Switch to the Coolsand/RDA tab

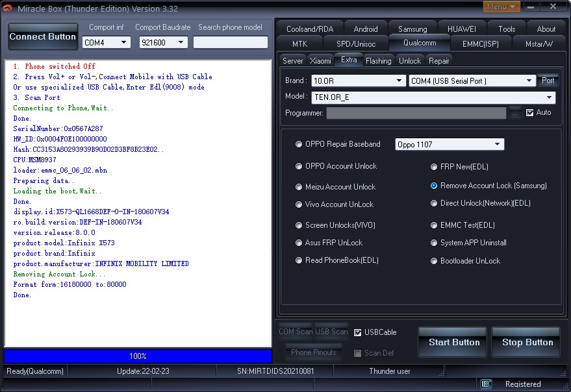[310, 29]
